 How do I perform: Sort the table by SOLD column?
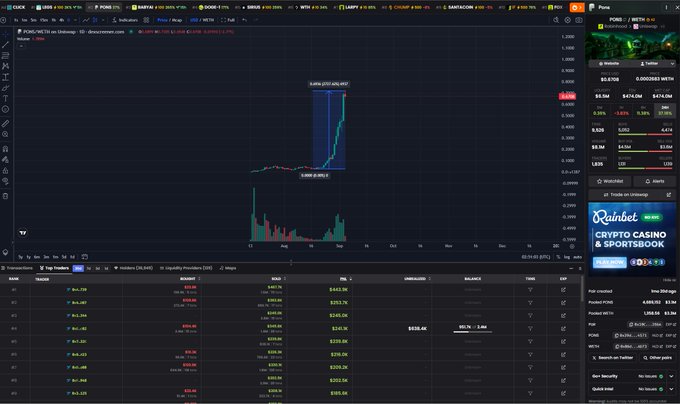click(278, 279)
